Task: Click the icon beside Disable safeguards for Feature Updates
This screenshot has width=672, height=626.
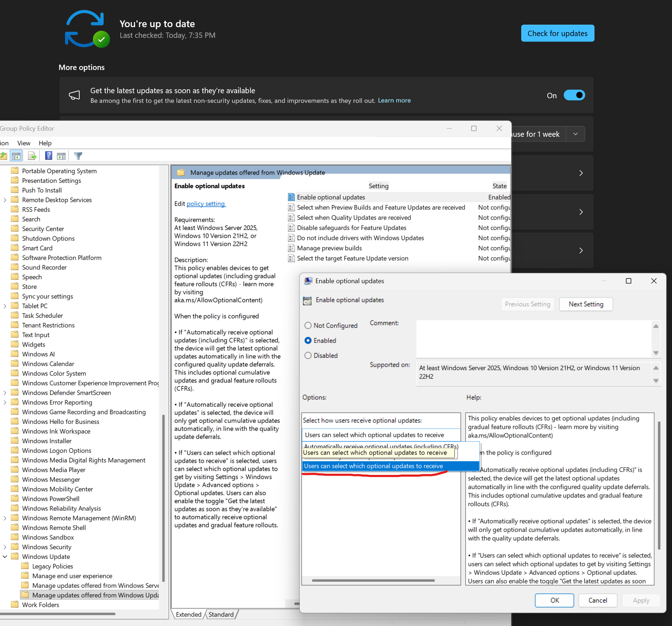Action: click(292, 228)
